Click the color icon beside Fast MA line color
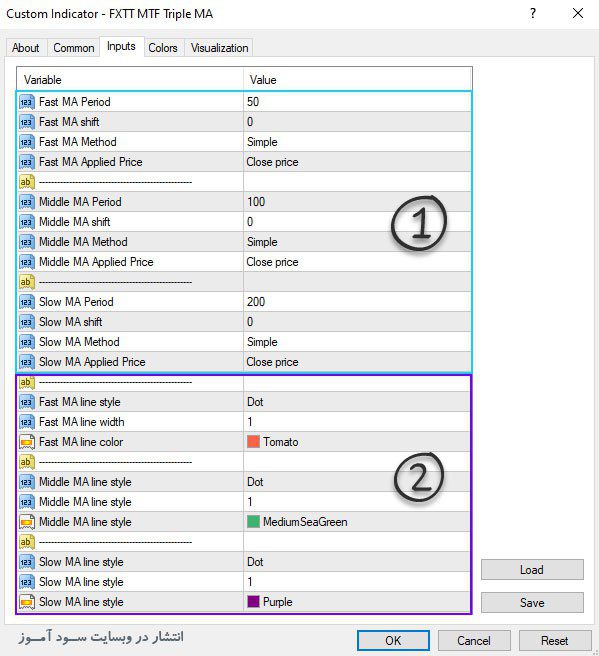The image size is (599, 656). click(x=26, y=442)
